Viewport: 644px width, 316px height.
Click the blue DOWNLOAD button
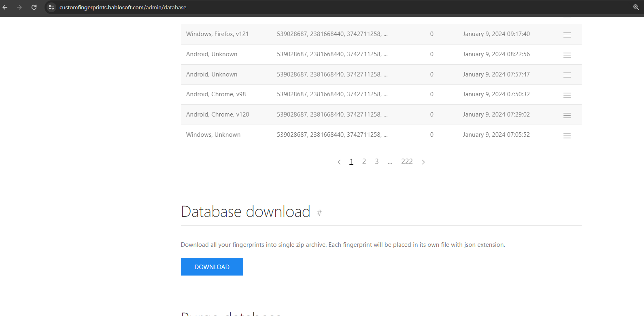point(212,267)
